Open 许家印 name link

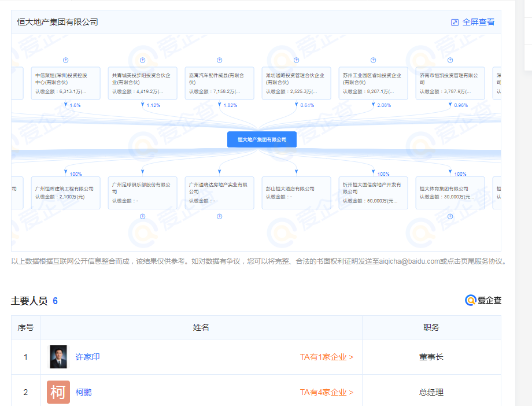(88, 357)
